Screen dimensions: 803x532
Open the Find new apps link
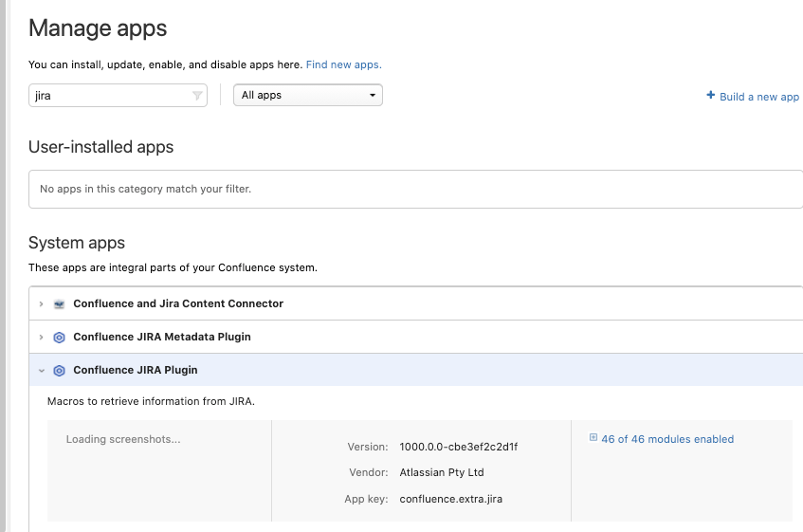343,64
